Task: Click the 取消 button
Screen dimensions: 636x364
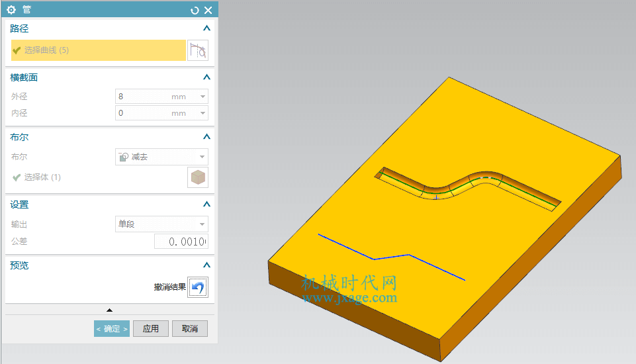Action: [190, 329]
